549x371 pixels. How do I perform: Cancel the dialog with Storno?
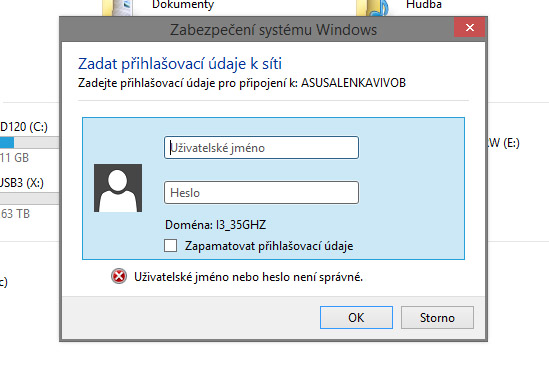pyautogui.click(x=437, y=317)
